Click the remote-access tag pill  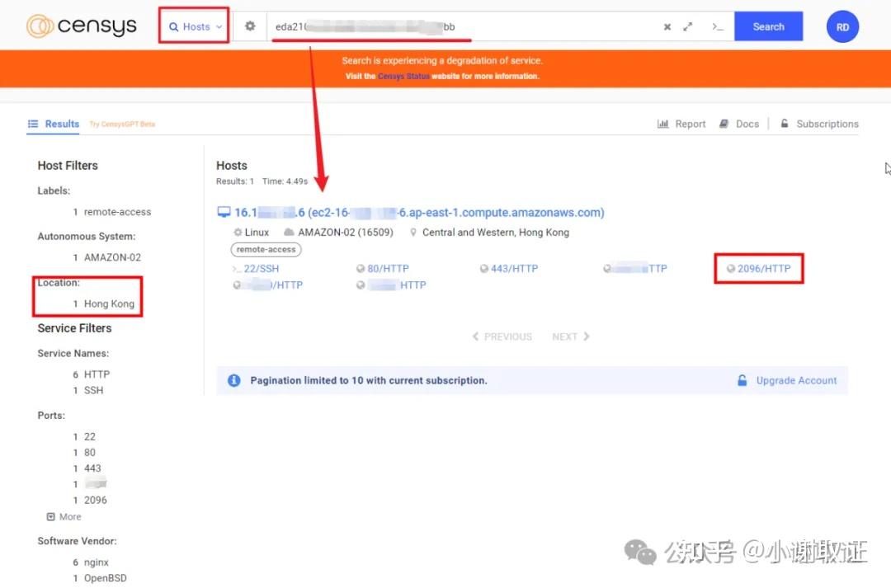[266, 249]
